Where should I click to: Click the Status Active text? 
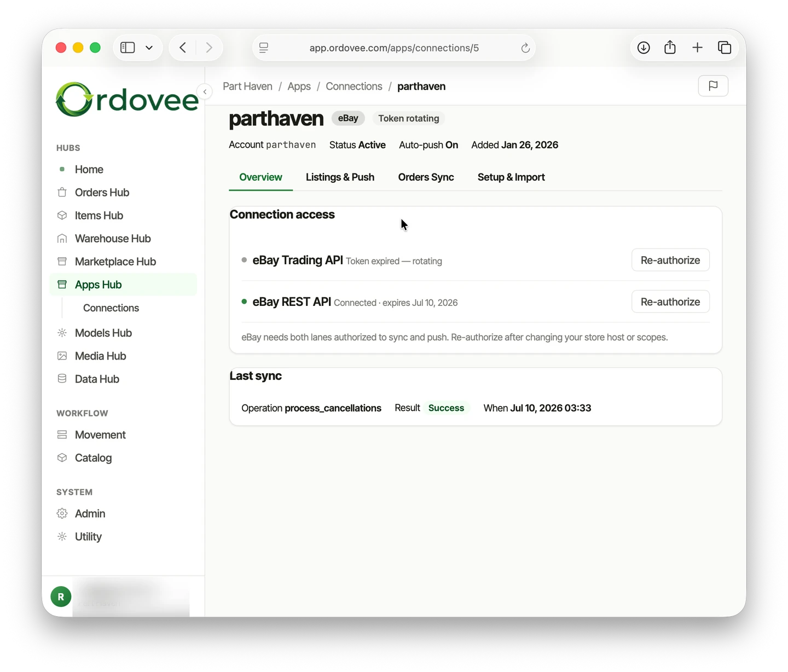pos(357,145)
